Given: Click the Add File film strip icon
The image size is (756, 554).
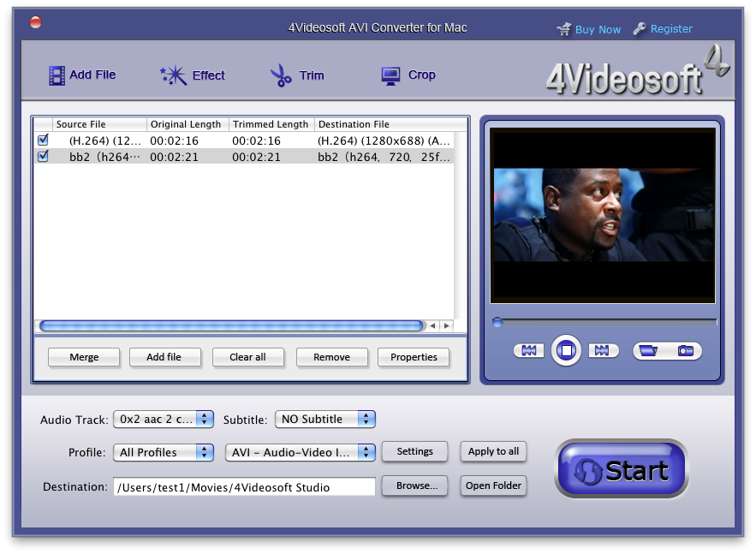Looking at the screenshot, I should click(x=57, y=75).
